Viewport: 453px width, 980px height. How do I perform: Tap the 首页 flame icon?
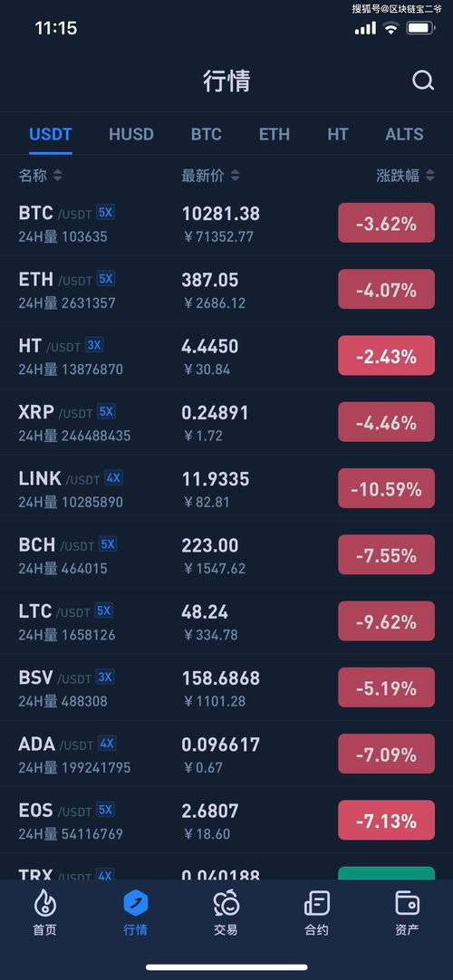pos(44,903)
